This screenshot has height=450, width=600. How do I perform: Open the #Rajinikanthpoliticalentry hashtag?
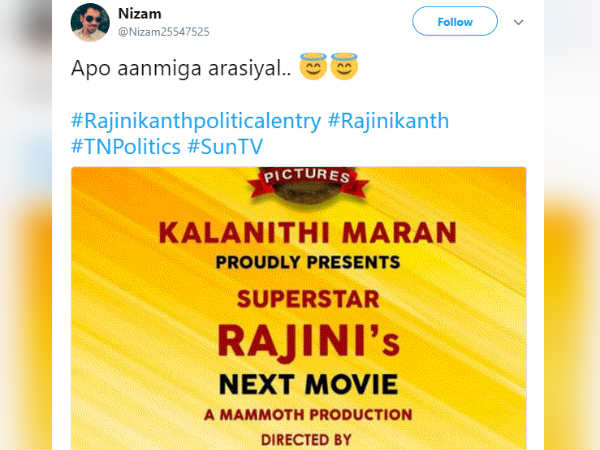pyautogui.click(x=196, y=121)
